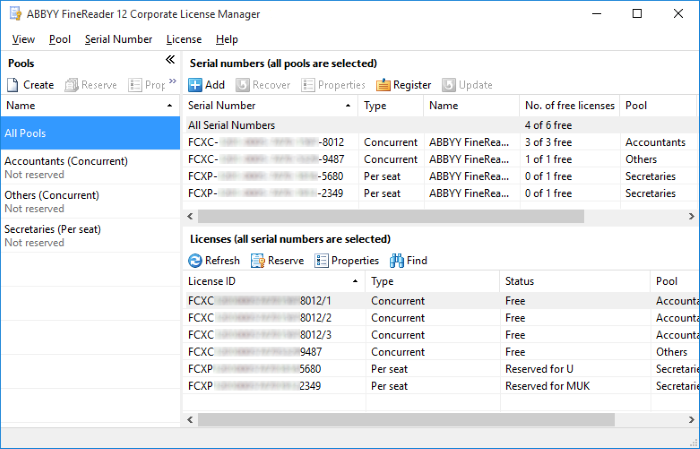Click serial numbers horizontal scrollbar thumb
The image size is (700, 449).
coord(391,216)
